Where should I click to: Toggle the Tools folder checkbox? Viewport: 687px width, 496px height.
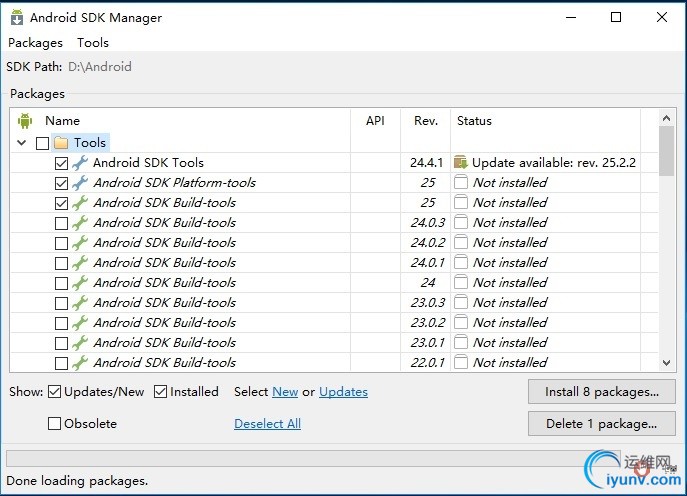tap(42, 143)
